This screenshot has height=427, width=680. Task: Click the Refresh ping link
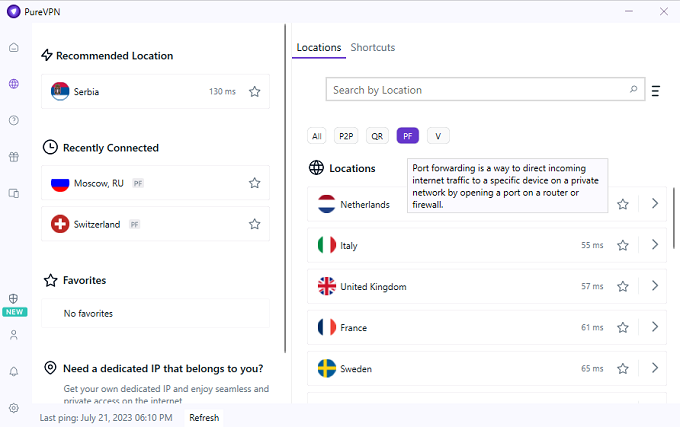point(204,418)
